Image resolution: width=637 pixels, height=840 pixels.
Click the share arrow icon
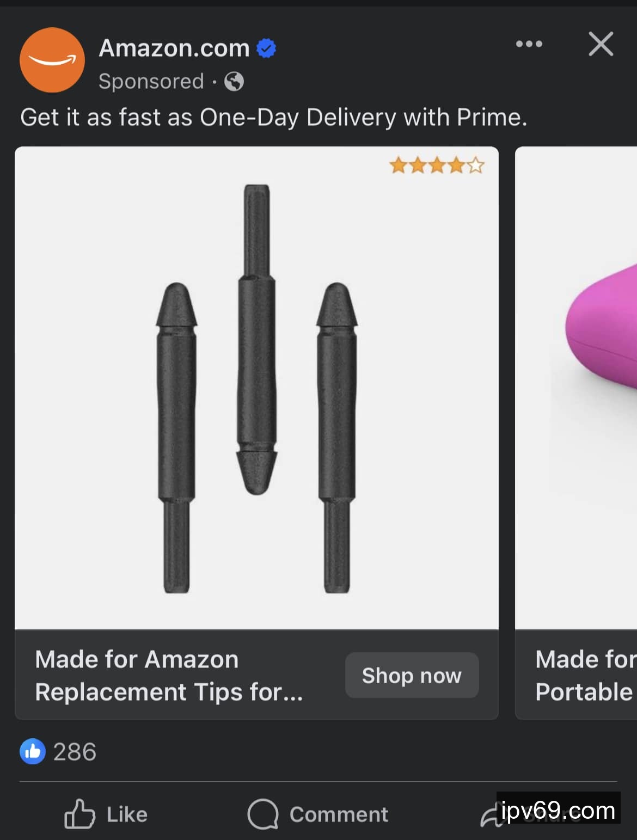[491, 816]
